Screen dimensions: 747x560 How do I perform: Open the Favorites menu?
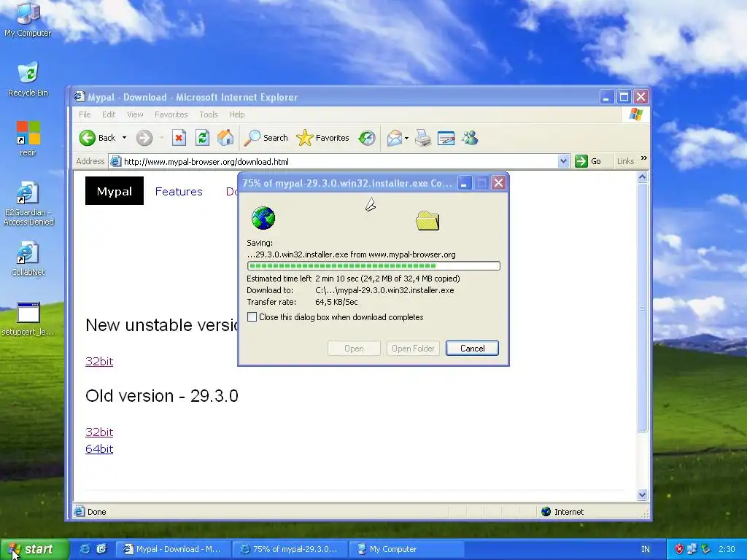[x=171, y=114]
